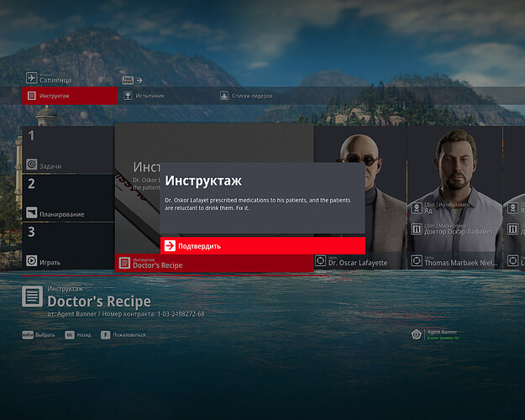
Task: Click the Page Down key icon
Action: point(128,80)
